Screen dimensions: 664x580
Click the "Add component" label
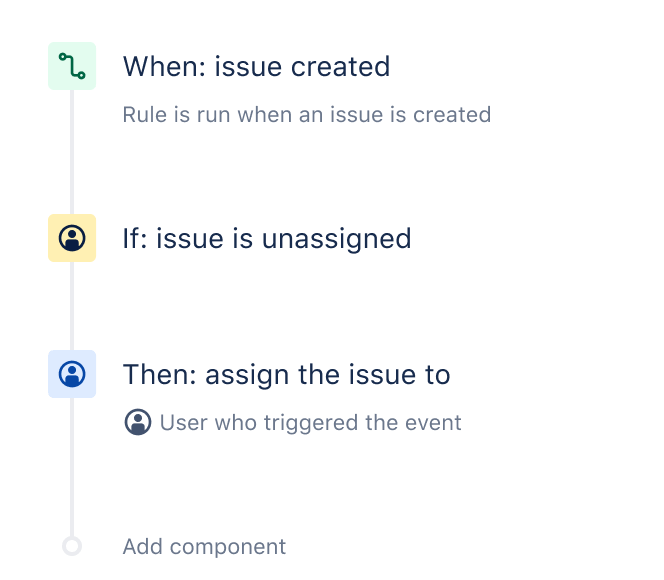tap(204, 547)
